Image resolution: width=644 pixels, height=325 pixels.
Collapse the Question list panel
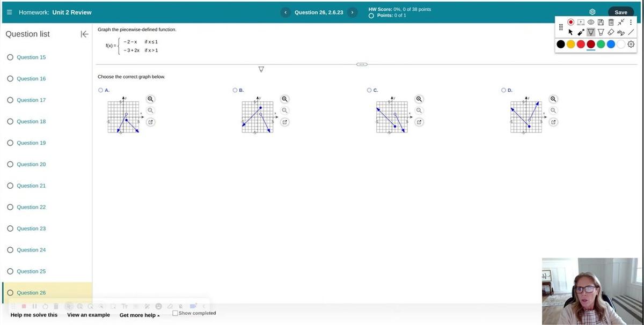[x=84, y=34]
